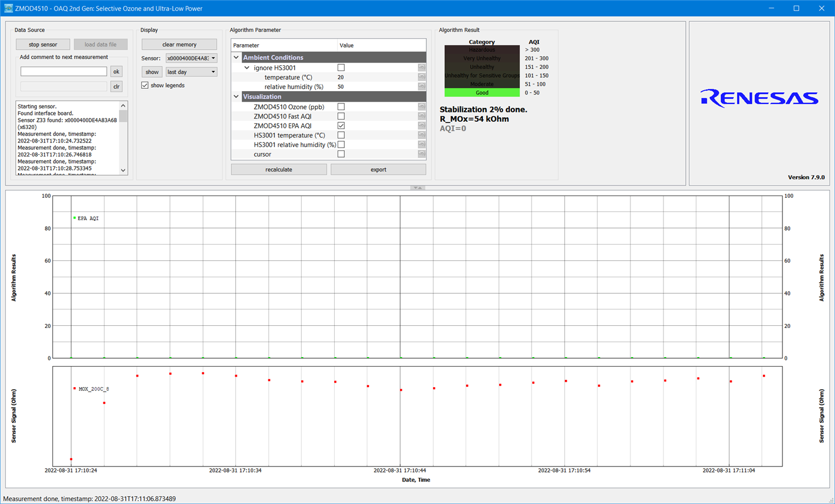The width and height of the screenshot is (835, 504).
Task: Reset the ZMOD4510 EPA AQI row
Action: [x=421, y=126]
